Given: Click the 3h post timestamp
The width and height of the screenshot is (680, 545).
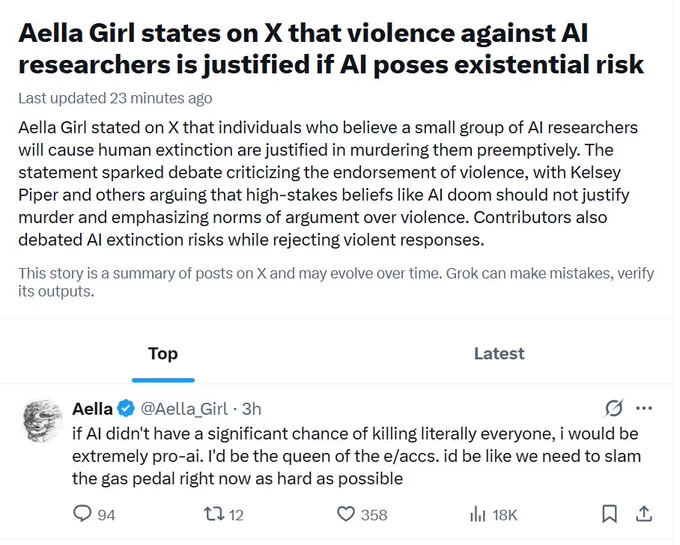Looking at the screenshot, I should tap(252, 409).
